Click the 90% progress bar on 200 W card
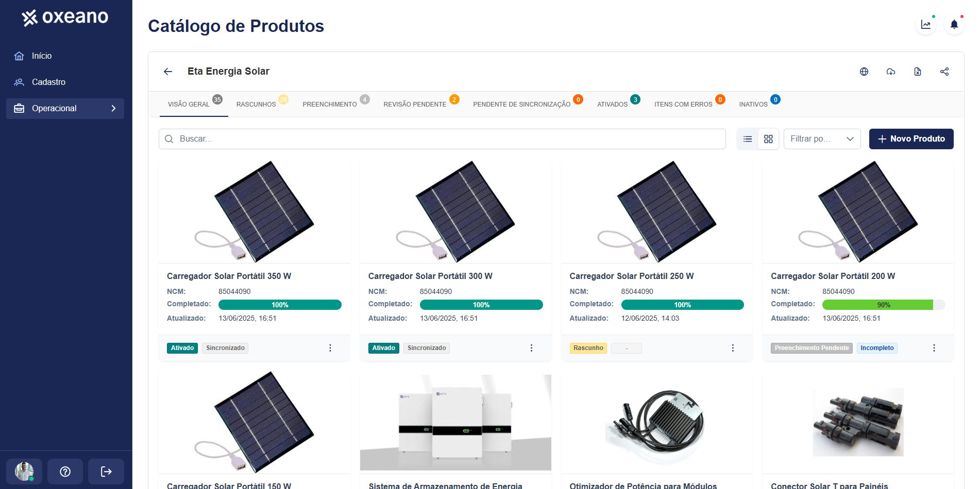The image size is (980, 489). (x=883, y=305)
